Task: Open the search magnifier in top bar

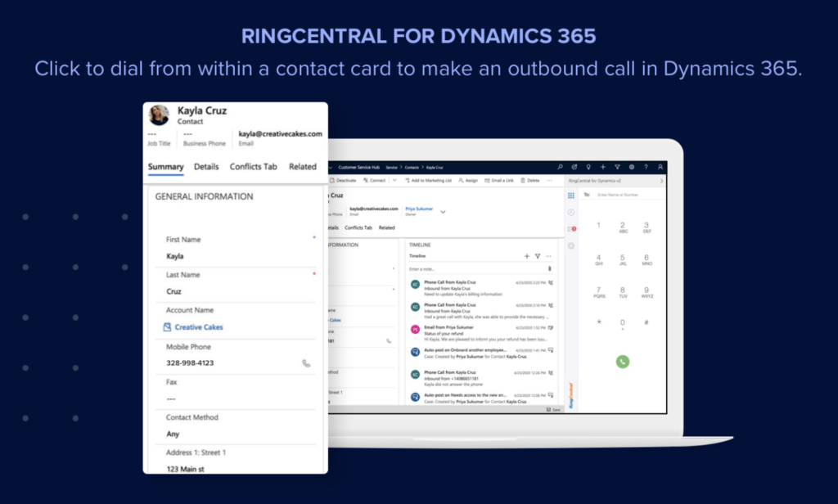Action: 561,167
